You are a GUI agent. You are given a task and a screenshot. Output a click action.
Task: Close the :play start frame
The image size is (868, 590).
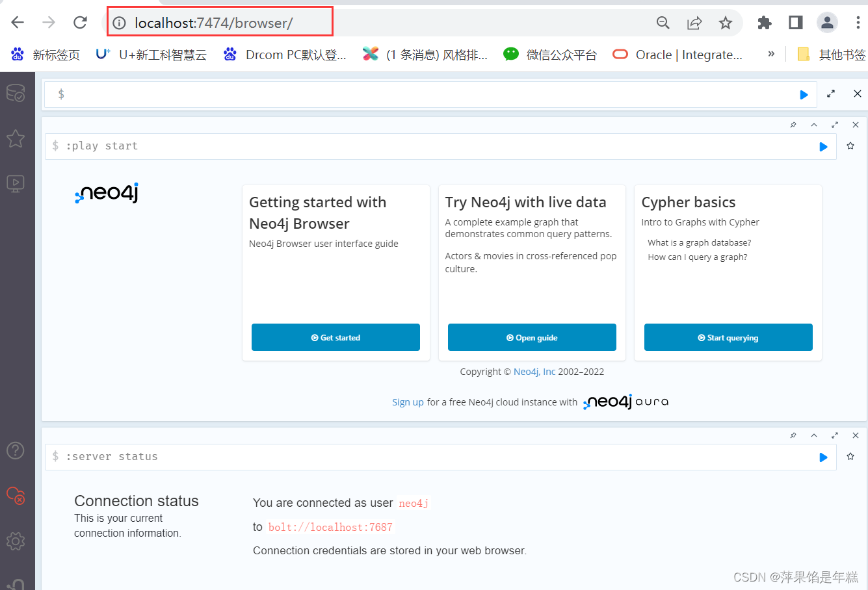click(856, 125)
